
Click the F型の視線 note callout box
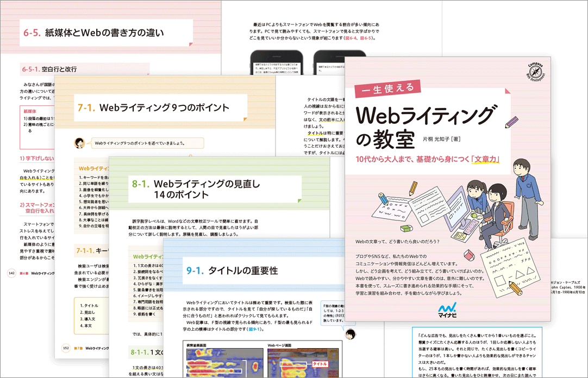coord(332,313)
